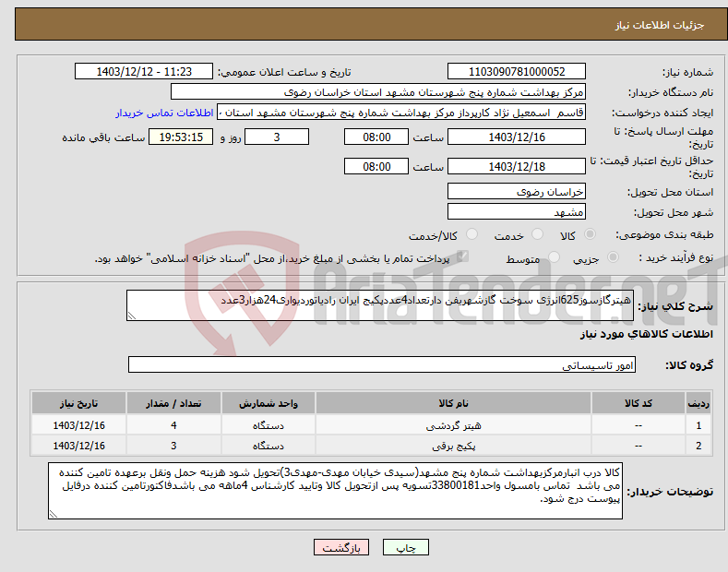Viewport: 728px width, 572px height.
Task: Select the خدمت radio button
Action: [x=537, y=234]
